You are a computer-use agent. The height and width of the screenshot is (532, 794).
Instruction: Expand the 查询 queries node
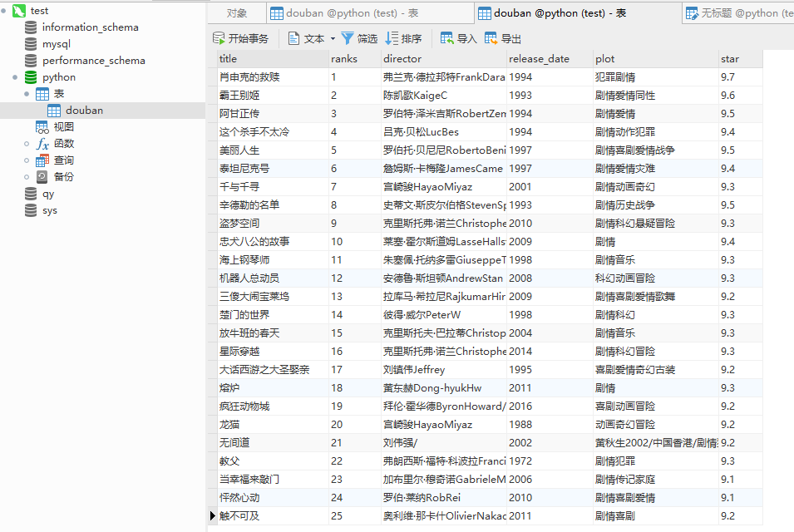(27, 160)
